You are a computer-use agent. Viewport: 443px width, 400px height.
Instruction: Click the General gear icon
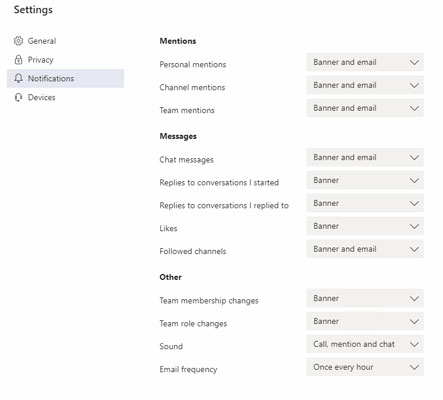pos(18,41)
